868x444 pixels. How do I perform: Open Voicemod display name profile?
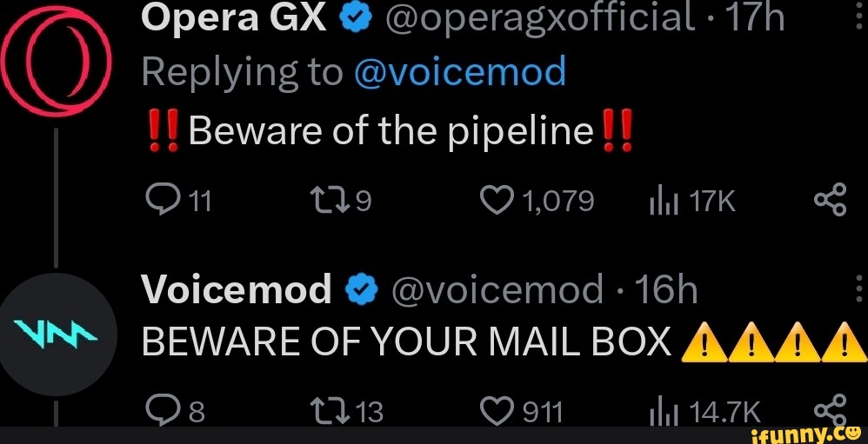click(x=236, y=290)
